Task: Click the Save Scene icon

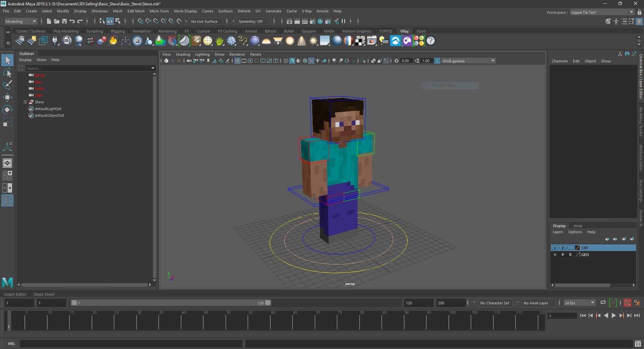Action: pos(64,21)
